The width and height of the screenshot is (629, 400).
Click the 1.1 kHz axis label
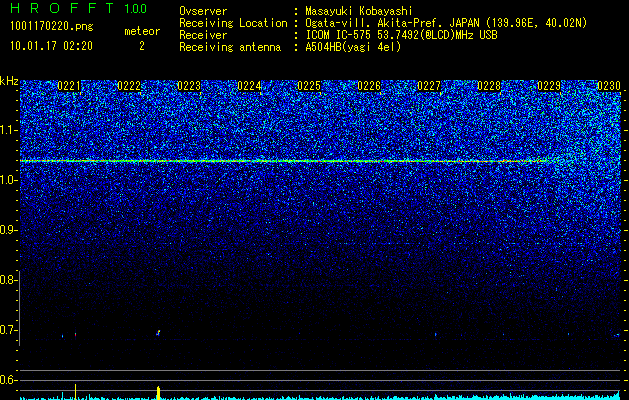[x=8, y=130]
